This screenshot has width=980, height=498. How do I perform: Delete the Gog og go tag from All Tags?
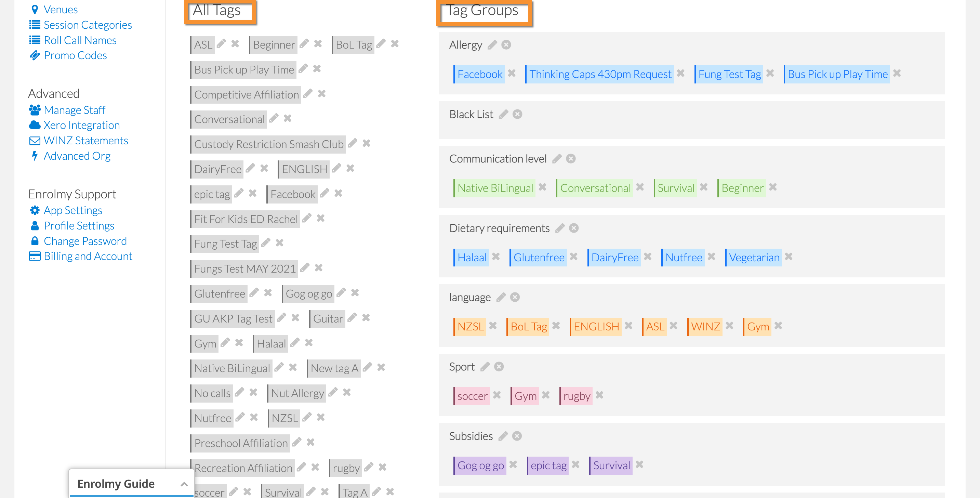pyautogui.click(x=355, y=292)
